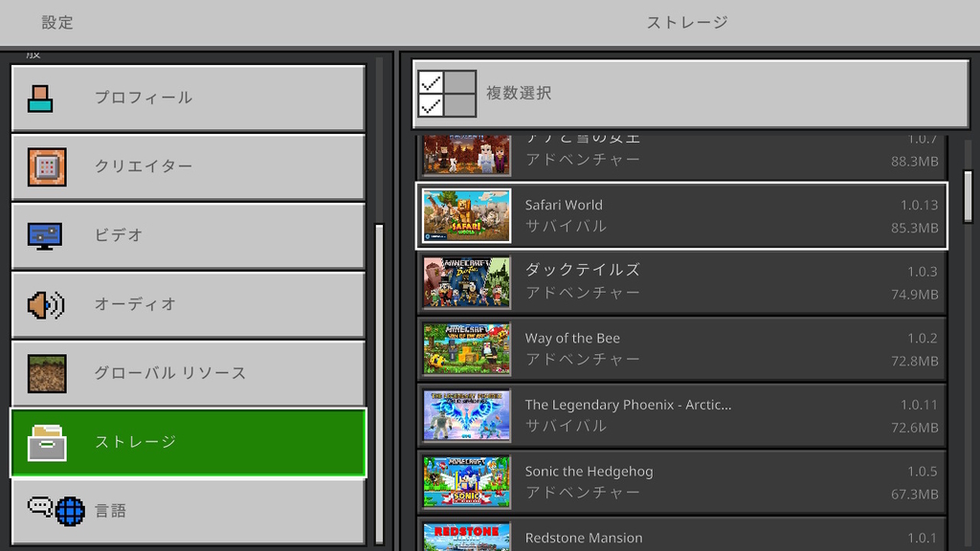Click the ダックテイルズ world thumbnail
The image size is (980, 551).
pyautogui.click(x=466, y=282)
